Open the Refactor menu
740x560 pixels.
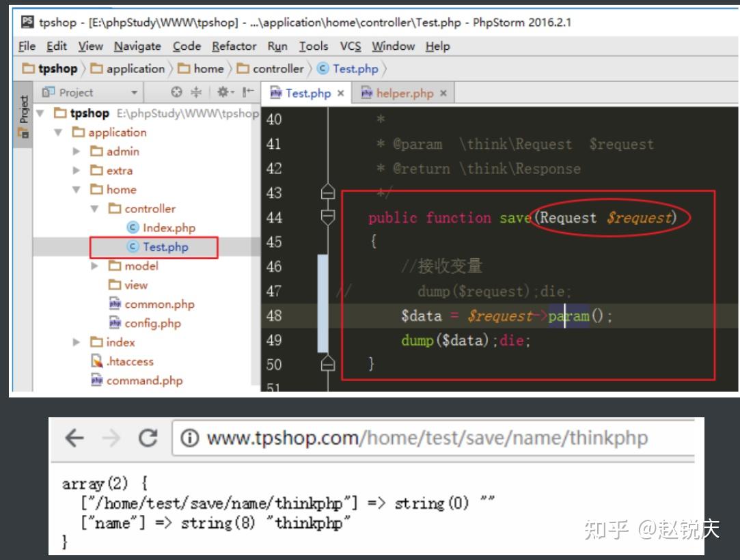pyautogui.click(x=234, y=46)
